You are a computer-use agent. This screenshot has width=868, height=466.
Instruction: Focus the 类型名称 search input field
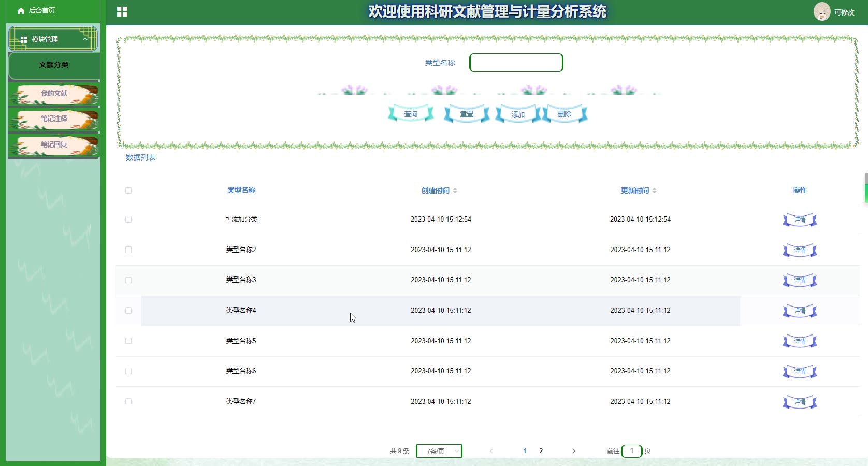point(516,63)
